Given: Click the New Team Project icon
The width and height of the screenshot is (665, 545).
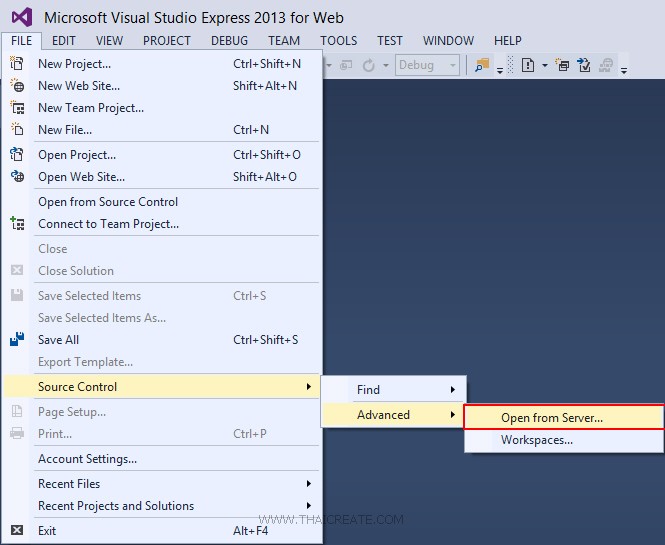Looking at the screenshot, I should tap(17, 107).
